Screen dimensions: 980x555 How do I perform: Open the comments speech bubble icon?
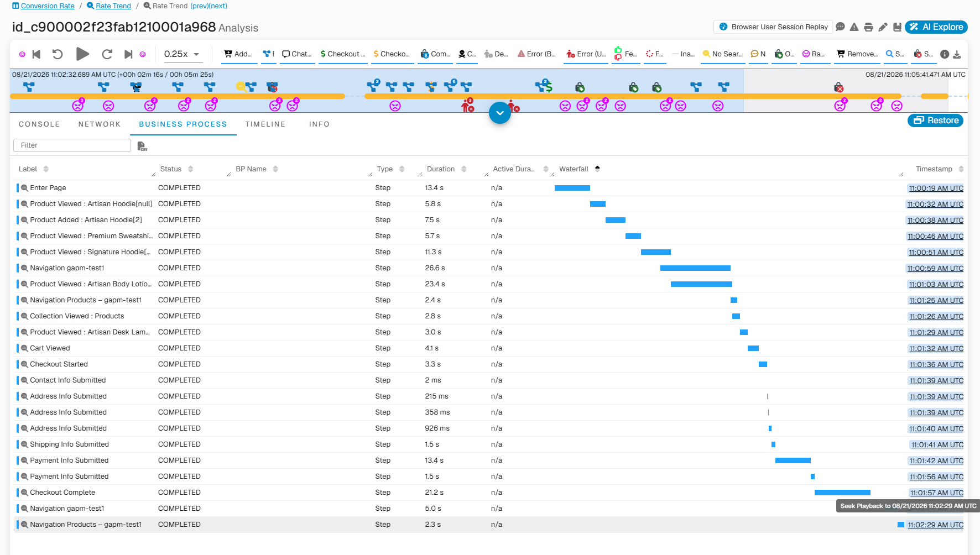841,27
